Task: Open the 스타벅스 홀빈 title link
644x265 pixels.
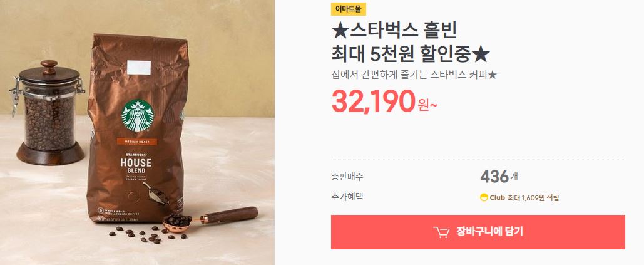Action: pyautogui.click(x=394, y=31)
